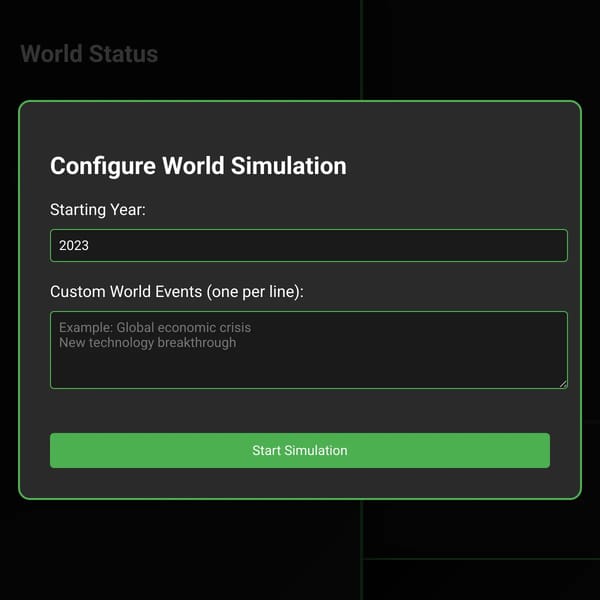This screenshot has height=600, width=600.
Task: Click the dimmed 'World Status' heading
Action: (x=89, y=54)
